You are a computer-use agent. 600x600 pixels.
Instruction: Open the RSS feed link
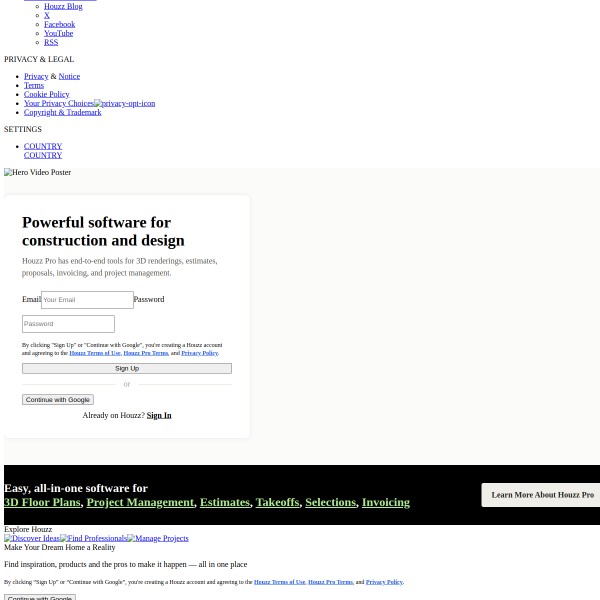[51, 42]
